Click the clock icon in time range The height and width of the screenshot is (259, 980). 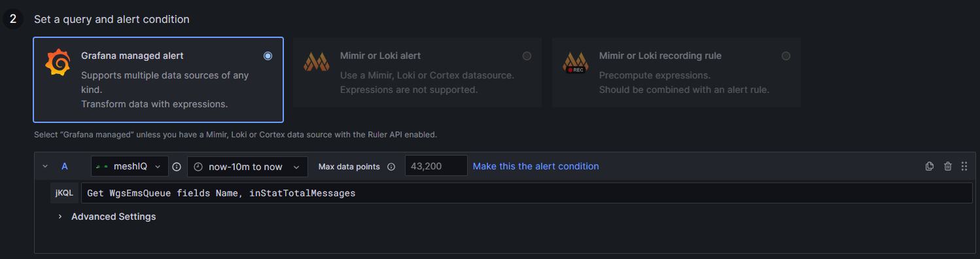[198, 167]
